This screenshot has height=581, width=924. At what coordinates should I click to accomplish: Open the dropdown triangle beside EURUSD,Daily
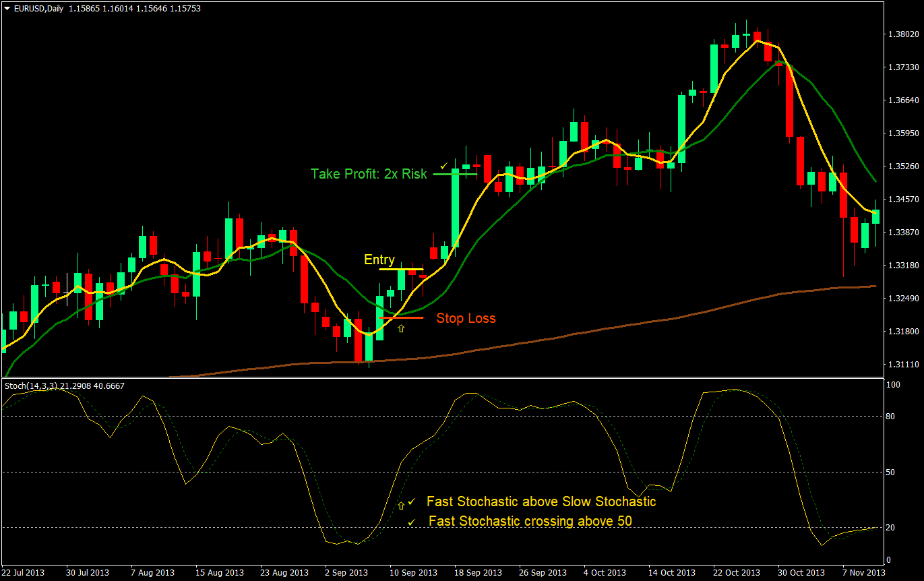[7, 9]
